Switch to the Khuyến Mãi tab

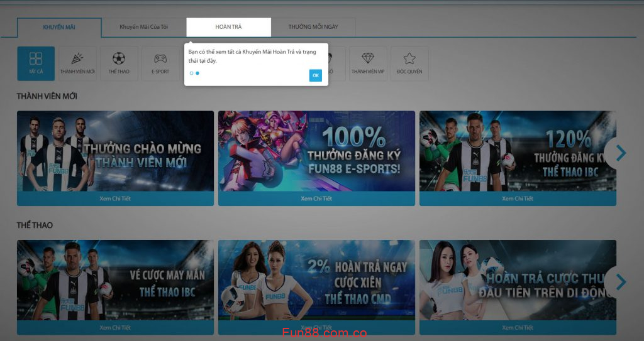[59, 27]
